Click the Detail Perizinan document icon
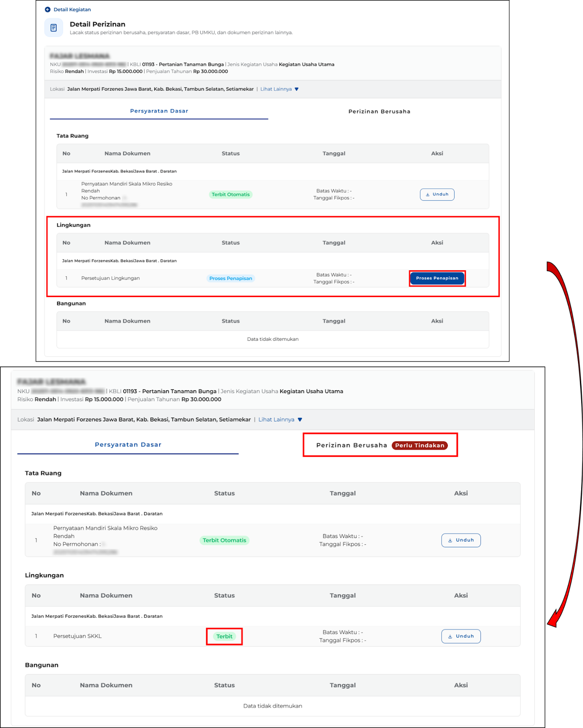The width and height of the screenshot is (583, 728). pyautogui.click(x=54, y=28)
